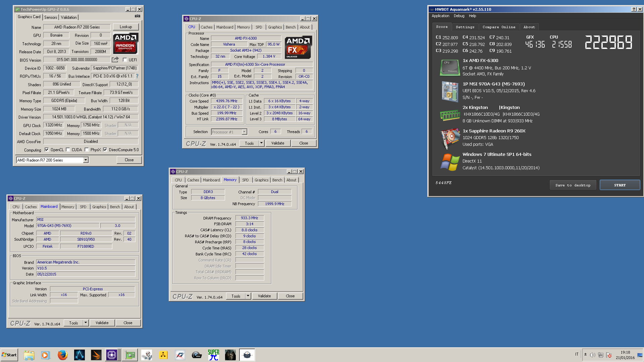Click the AMD FX logo in CPU-Z

(298, 47)
